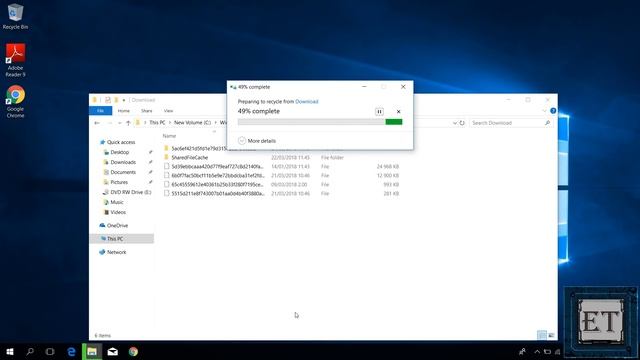
Task: Open Desktop in the navigation pane
Action: coord(120,152)
